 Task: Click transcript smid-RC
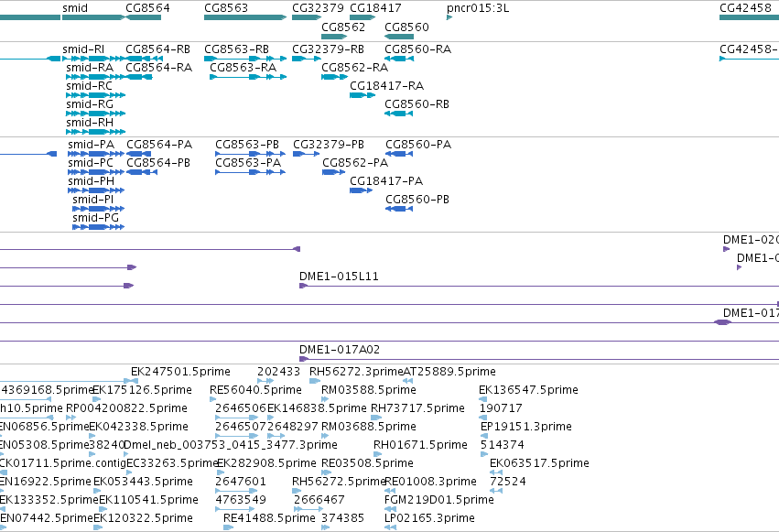[x=90, y=86]
